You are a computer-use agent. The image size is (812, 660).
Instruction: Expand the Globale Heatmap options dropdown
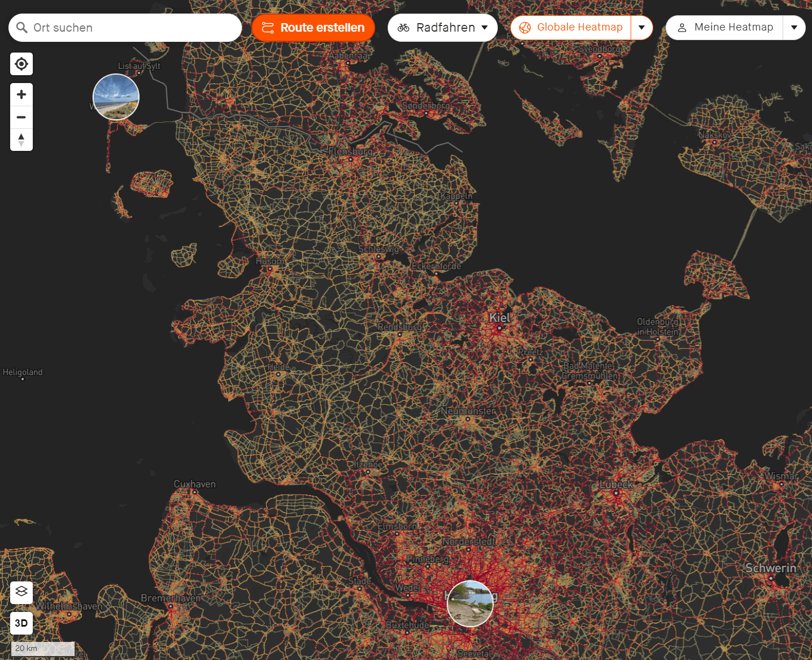[x=642, y=27]
